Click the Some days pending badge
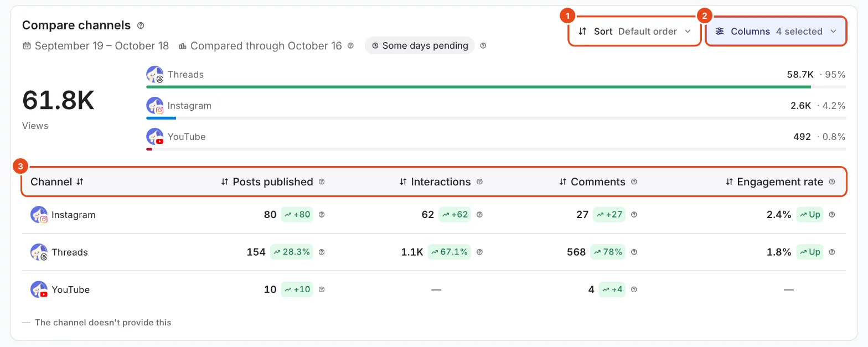This screenshot has width=868, height=347. pos(420,46)
